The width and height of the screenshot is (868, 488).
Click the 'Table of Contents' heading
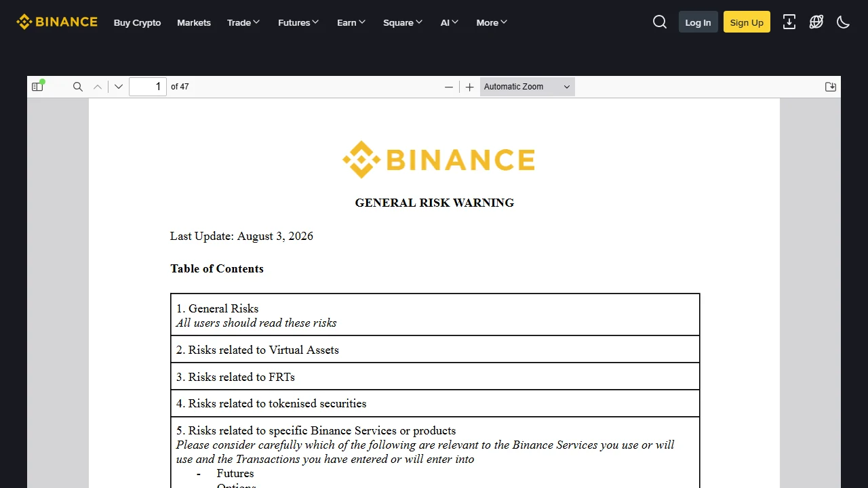(x=217, y=268)
